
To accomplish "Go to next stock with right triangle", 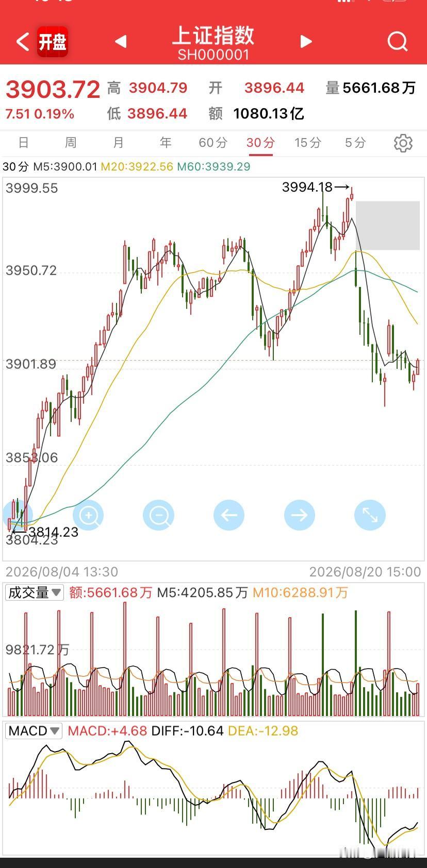I will 306,41.
